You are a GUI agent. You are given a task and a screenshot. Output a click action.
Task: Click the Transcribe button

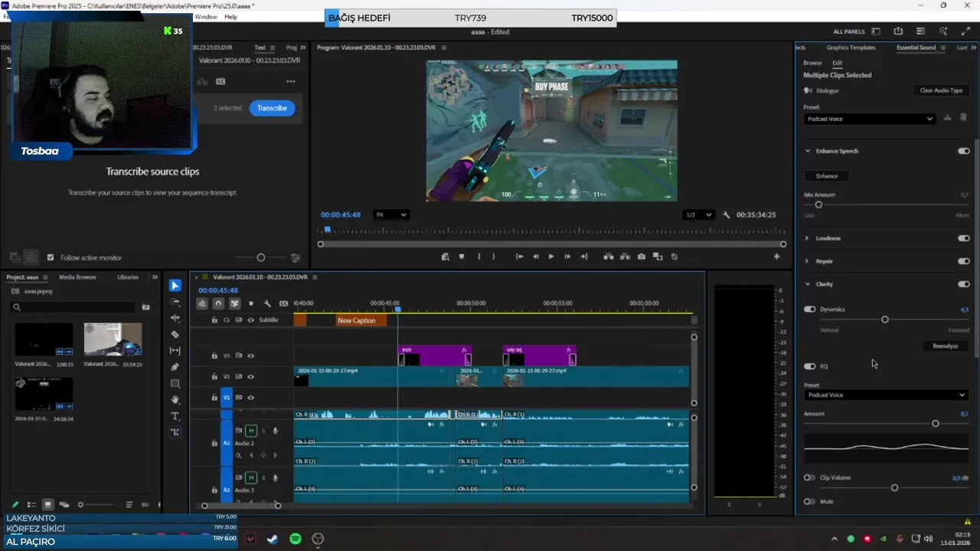coord(272,108)
